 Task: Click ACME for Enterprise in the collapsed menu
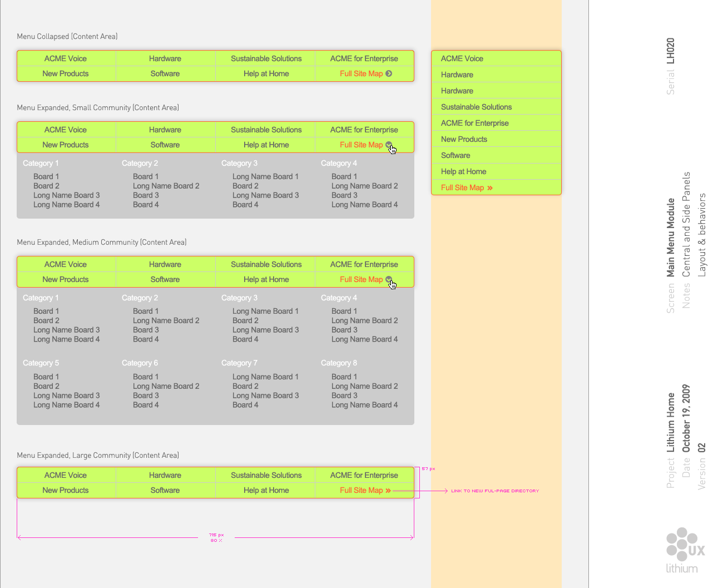(364, 58)
